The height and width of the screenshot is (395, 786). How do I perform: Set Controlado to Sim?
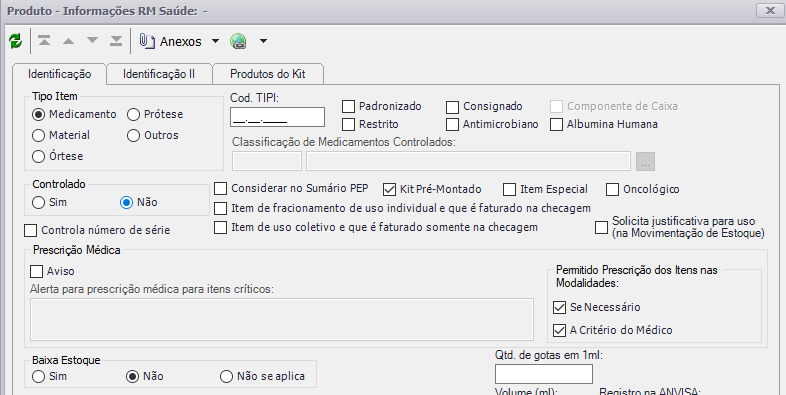39,203
